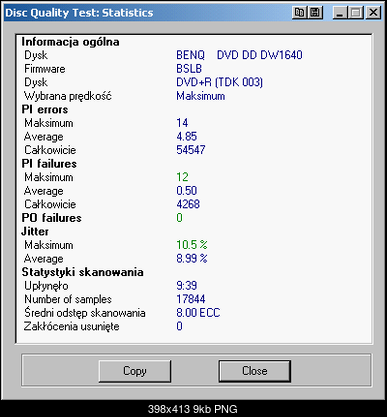Select scan interval value '8.00 ECC'
Screen dimensions: 387x417
pyautogui.click(x=198, y=313)
